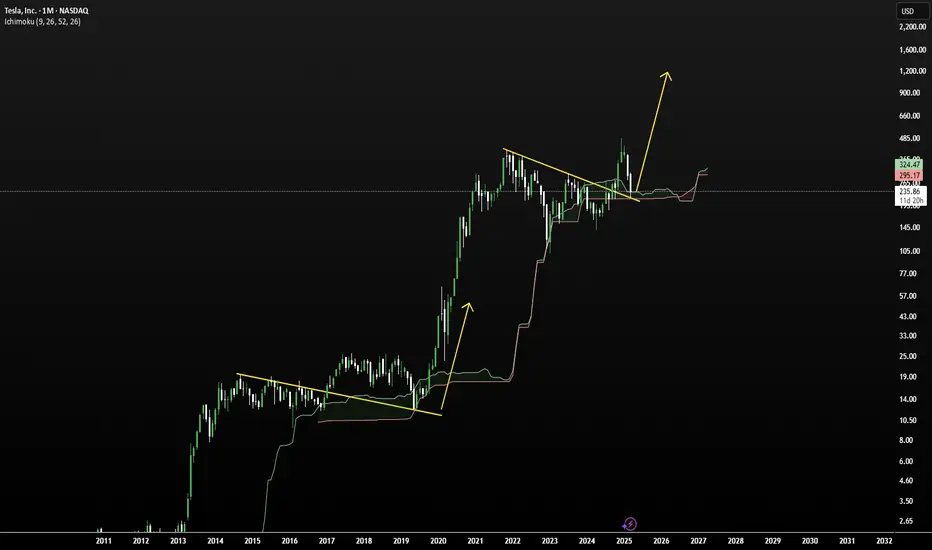Click the 77.00 price axis label
Viewport: 932px width, 550px height.
[908, 274]
